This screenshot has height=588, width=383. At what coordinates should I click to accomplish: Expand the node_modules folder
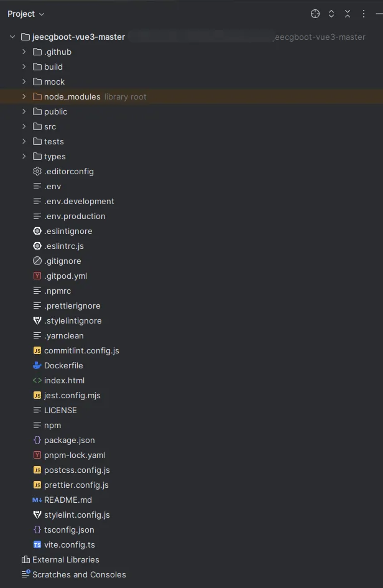click(x=24, y=96)
